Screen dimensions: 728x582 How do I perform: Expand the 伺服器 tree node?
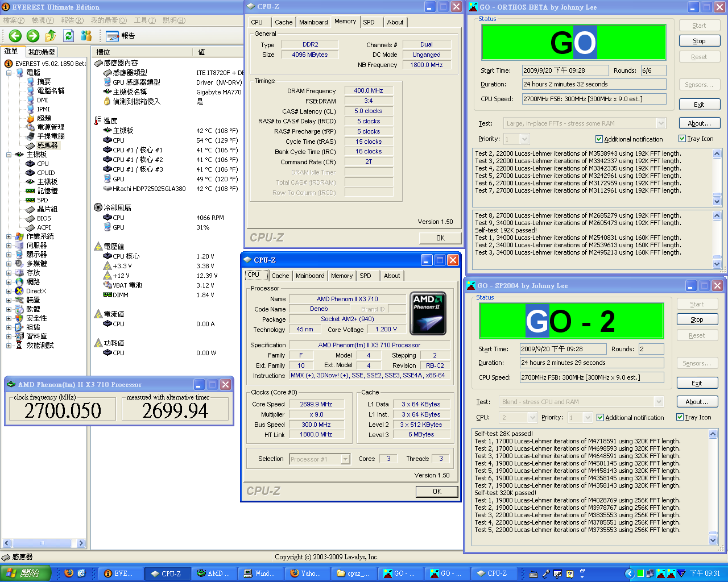point(9,246)
